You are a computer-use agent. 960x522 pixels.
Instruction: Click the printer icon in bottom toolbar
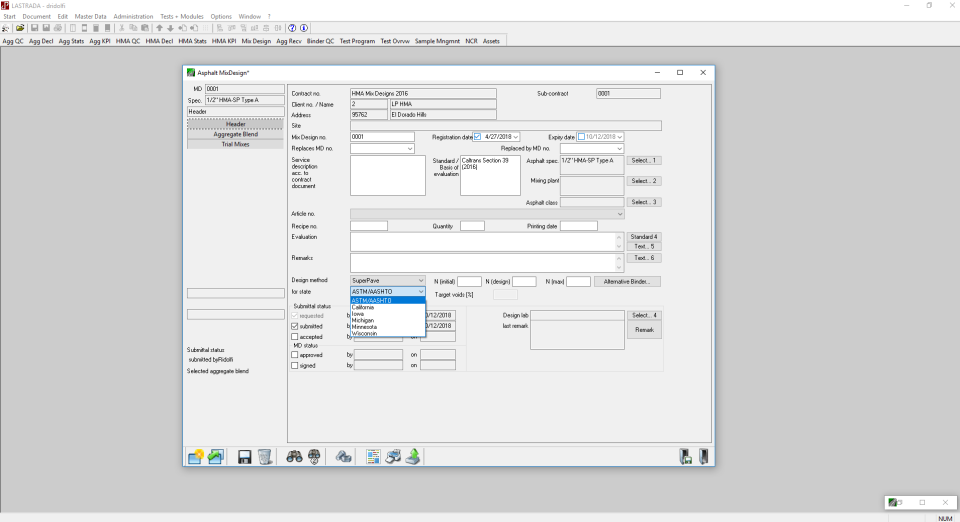pos(391,455)
